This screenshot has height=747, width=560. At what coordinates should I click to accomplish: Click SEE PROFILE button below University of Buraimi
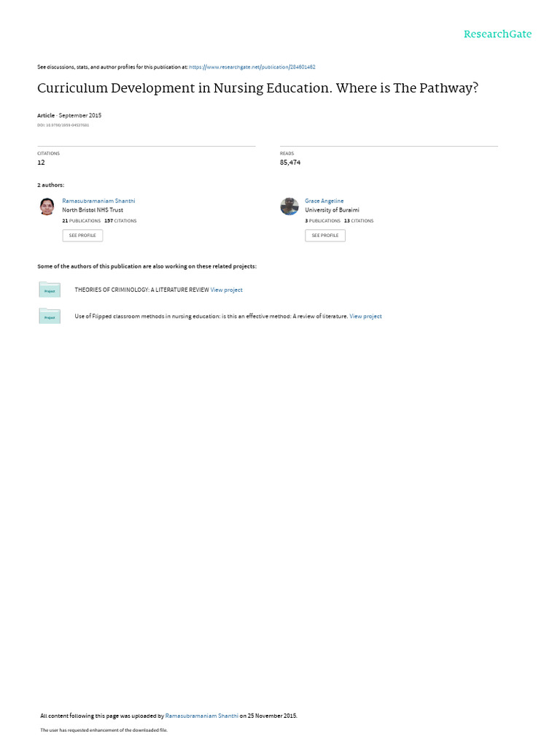click(x=325, y=236)
